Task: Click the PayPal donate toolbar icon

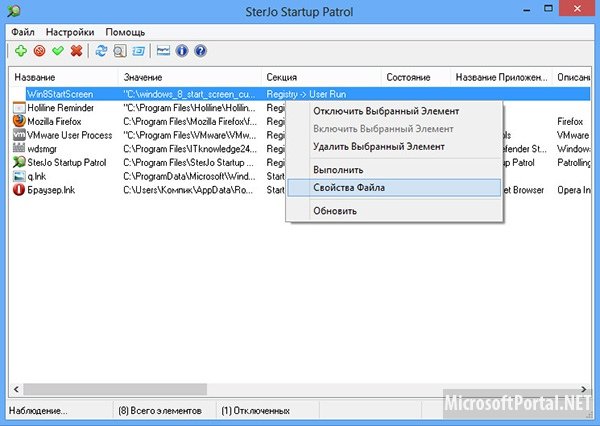Action: click(x=163, y=51)
